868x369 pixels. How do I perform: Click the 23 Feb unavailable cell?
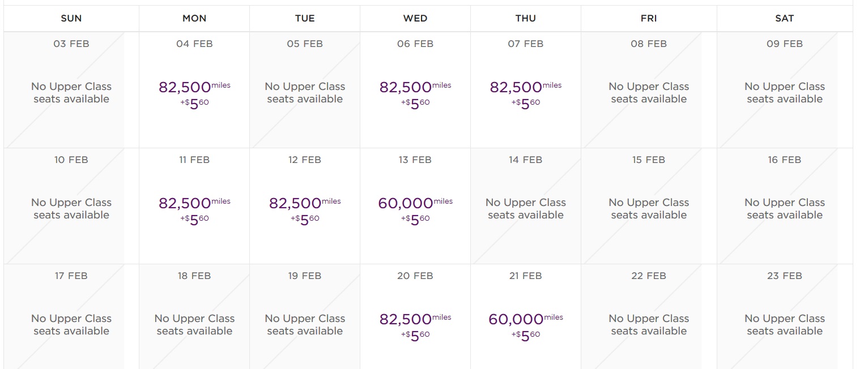(785, 324)
